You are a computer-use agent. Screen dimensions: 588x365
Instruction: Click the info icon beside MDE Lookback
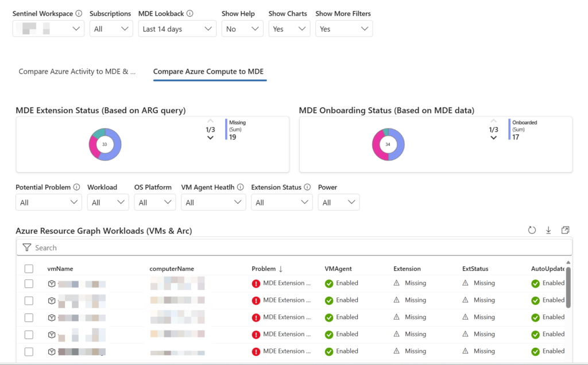coord(190,14)
